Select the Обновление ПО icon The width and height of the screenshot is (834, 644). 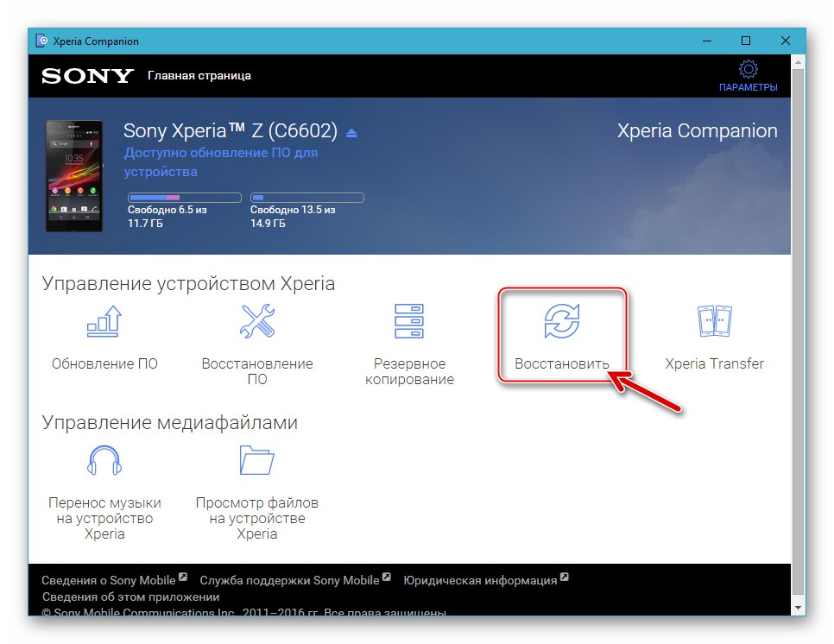(x=104, y=321)
